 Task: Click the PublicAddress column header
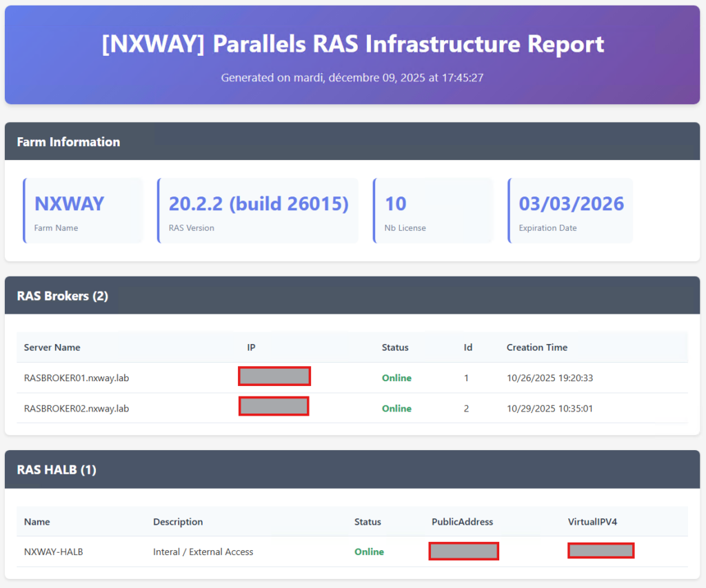point(462,522)
